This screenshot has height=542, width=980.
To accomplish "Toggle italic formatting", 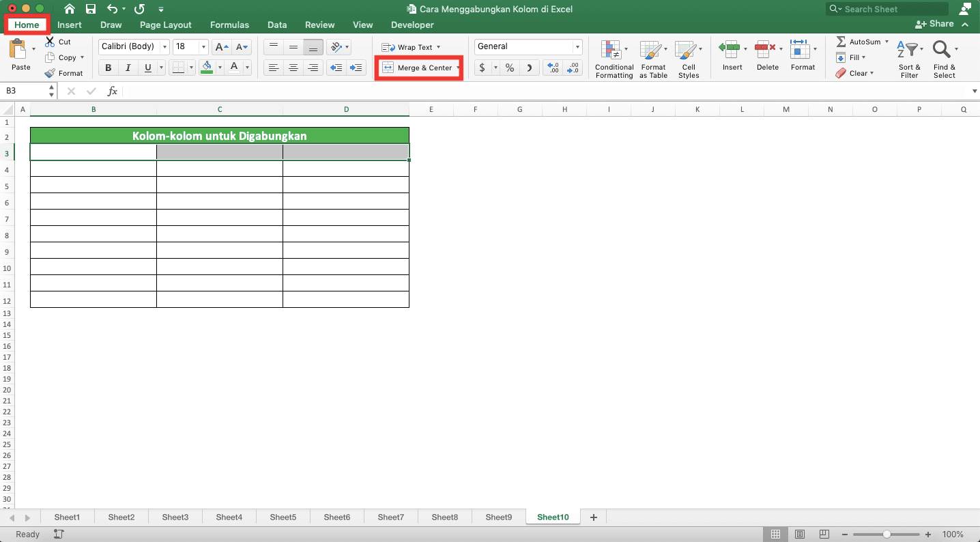I will click(128, 68).
